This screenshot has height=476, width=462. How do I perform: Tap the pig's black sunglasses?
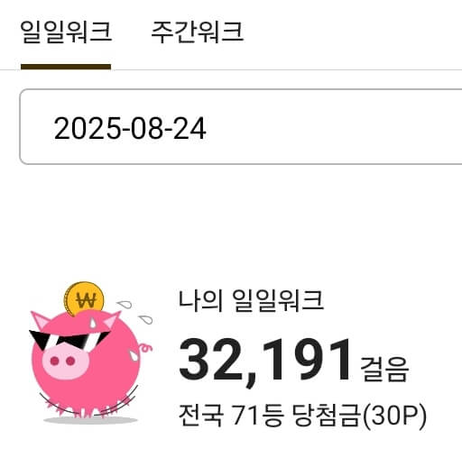point(69,340)
